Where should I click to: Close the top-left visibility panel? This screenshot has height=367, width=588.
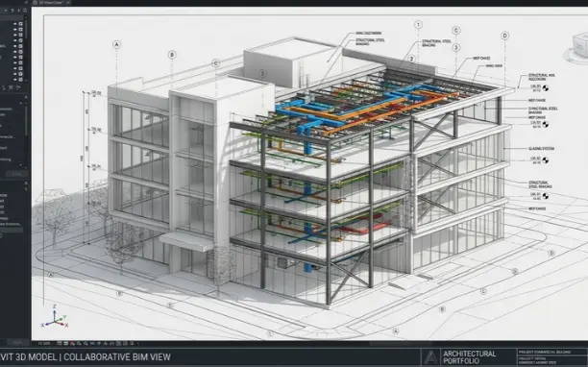pos(26,3)
